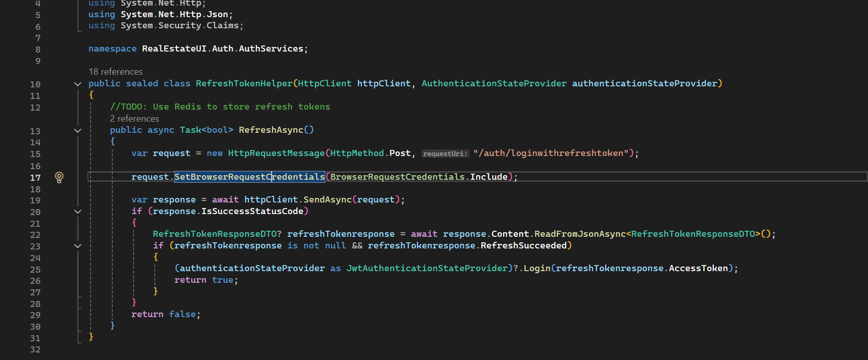The width and height of the screenshot is (868, 360).
Task: Click the Task<bool> return type
Action: click(206, 130)
